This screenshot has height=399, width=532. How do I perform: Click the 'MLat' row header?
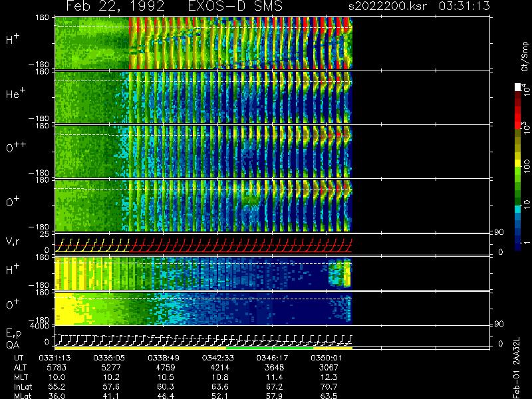tap(23, 396)
